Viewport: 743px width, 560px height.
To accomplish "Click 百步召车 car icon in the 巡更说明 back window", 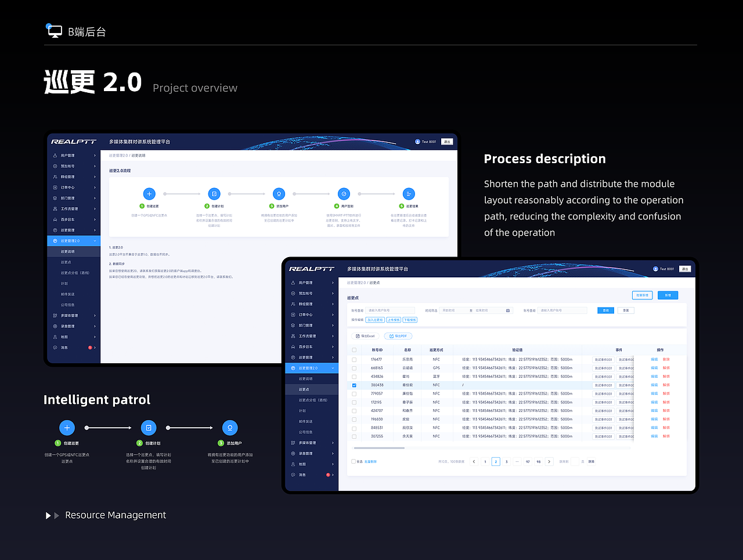I will 55,219.
